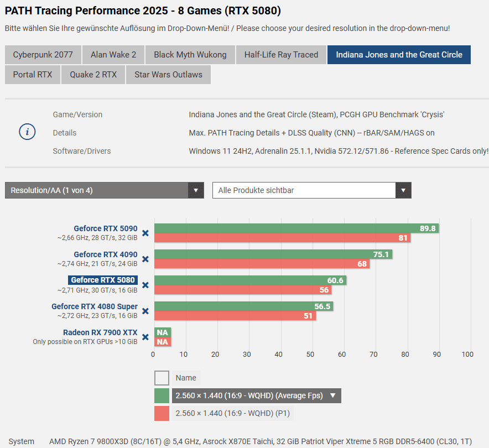Image resolution: width=489 pixels, height=448 pixels.
Task: Click the Geforce RTX 4090 link
Action: pos(106,254)
